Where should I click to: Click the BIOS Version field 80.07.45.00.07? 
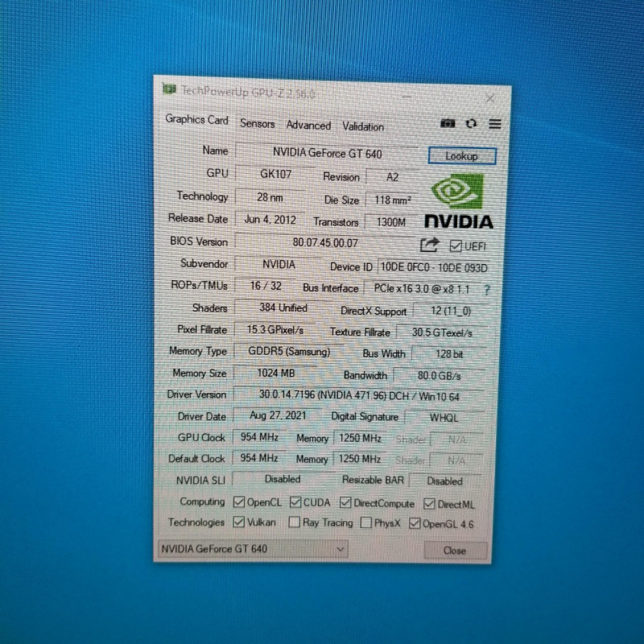(325, 243)
